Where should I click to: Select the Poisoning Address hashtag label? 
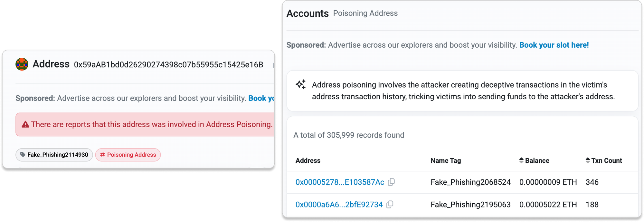point(128,155)
